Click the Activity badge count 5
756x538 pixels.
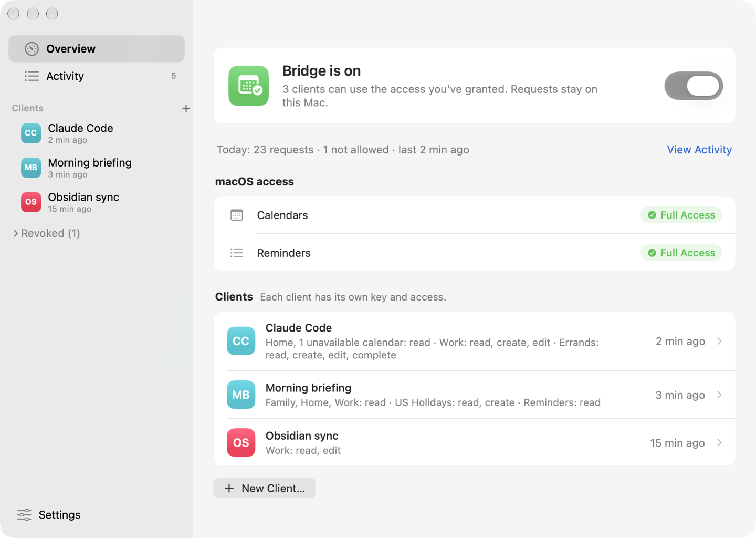[173, 76]
